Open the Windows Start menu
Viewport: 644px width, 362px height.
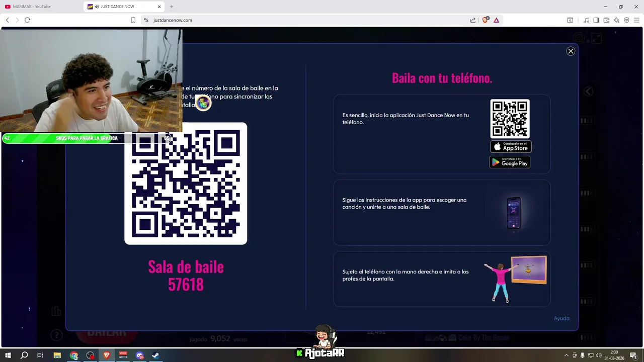click(8, 355)
